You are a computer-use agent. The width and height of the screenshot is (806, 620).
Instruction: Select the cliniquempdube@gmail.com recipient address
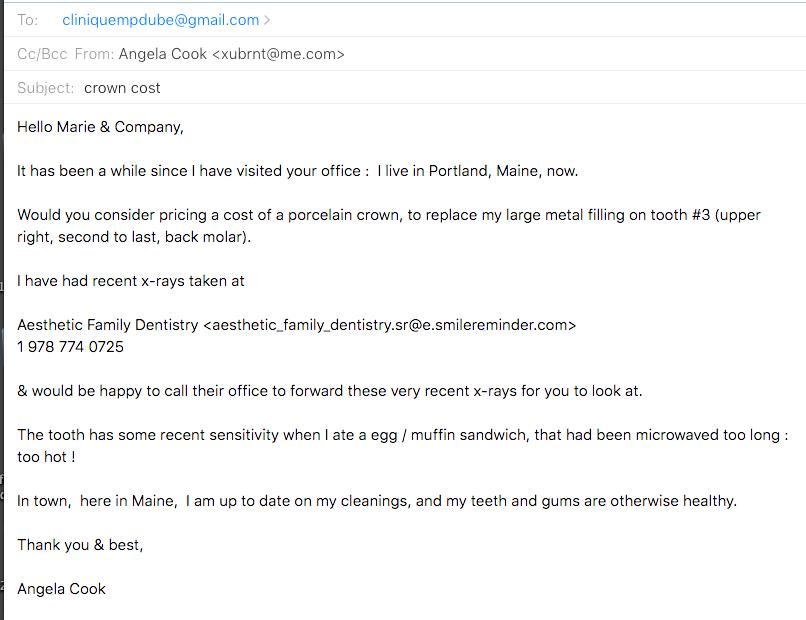pos(160,20)
